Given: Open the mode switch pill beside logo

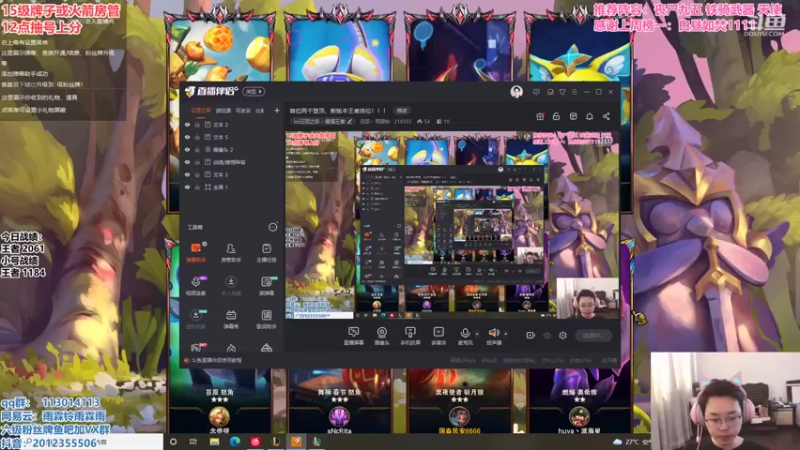Looking at the screenshot, I should coord(254,92).
